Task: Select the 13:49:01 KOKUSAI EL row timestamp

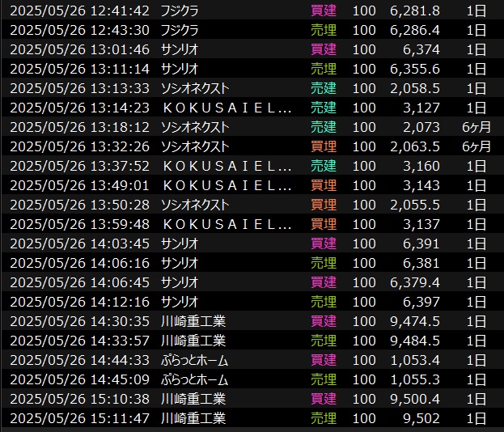Action: coord(80,185)
